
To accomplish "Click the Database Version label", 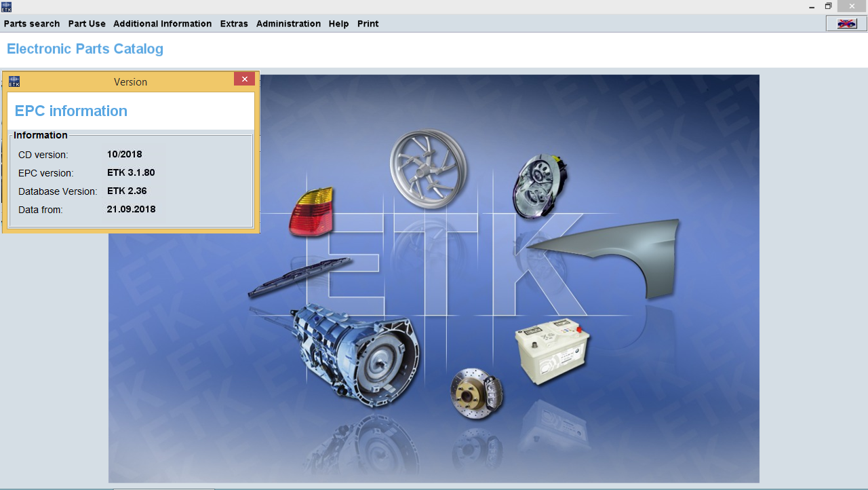I will pos(58,192).
